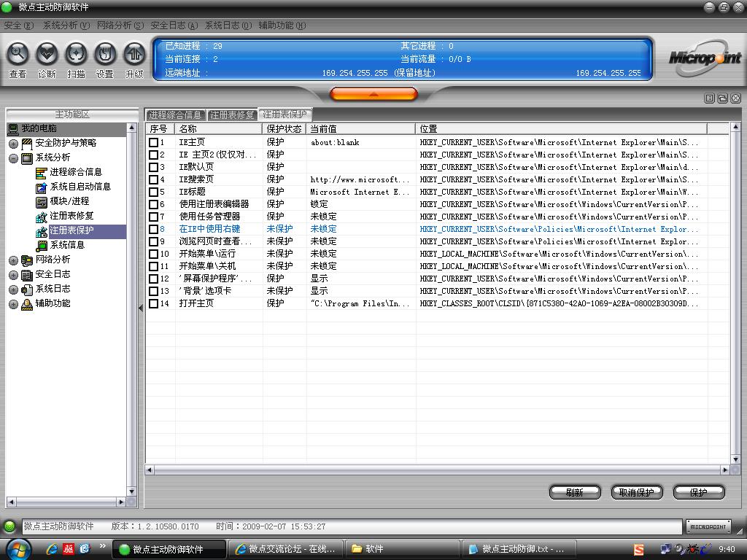
Task: Expand the 安全日志 tree node
Action: 13,275
